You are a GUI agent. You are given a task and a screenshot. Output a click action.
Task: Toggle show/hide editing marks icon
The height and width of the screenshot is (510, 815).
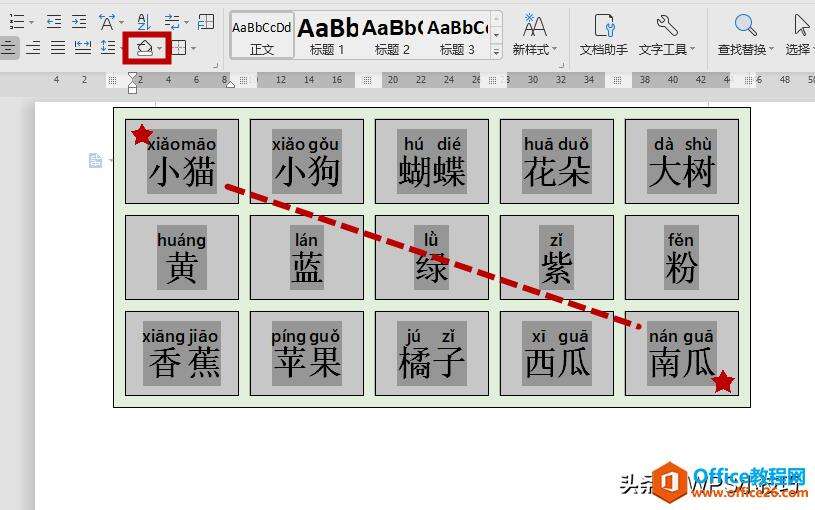[x=172, y=22]
